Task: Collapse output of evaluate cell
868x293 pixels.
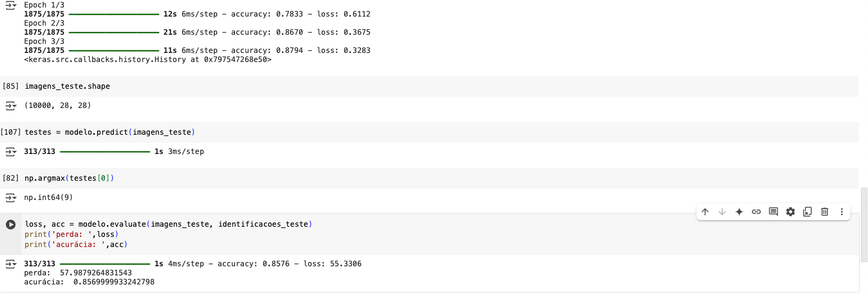Action: 11,264
